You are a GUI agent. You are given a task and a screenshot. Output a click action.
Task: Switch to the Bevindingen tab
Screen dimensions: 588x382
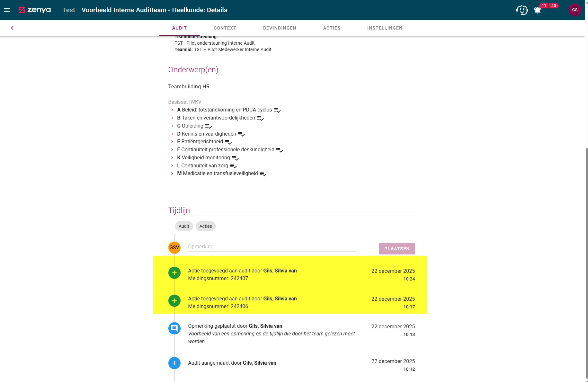point(280,28)
